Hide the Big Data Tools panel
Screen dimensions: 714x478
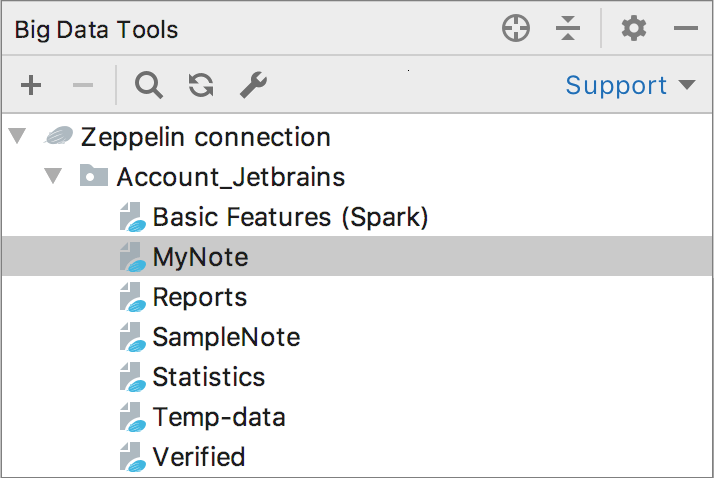686,29
